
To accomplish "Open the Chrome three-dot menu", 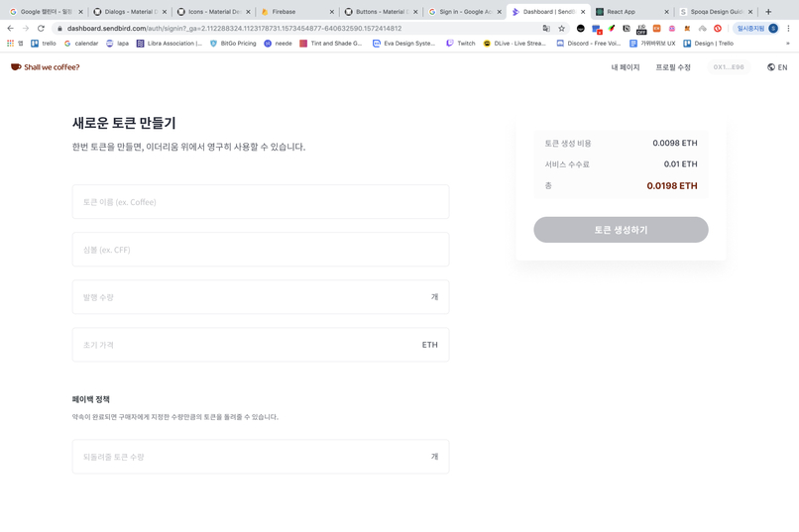I will click(788, 29).
